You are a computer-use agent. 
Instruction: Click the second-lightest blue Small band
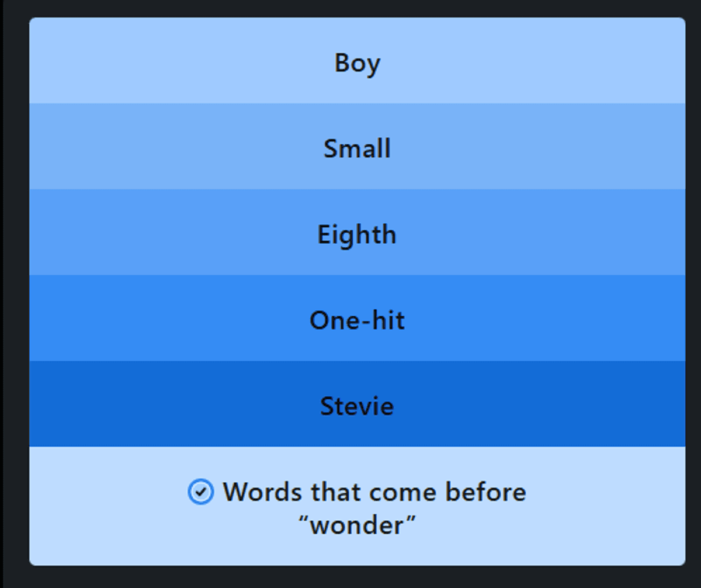tap(175, 147)
